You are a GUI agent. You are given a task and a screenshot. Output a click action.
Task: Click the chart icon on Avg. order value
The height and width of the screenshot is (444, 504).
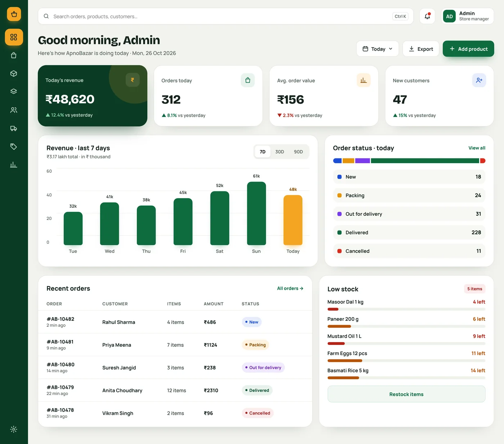[x=364, y=80]
